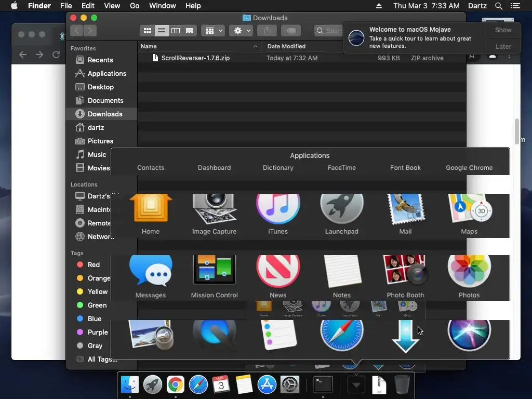Open the Go menu

coord(135,6)
